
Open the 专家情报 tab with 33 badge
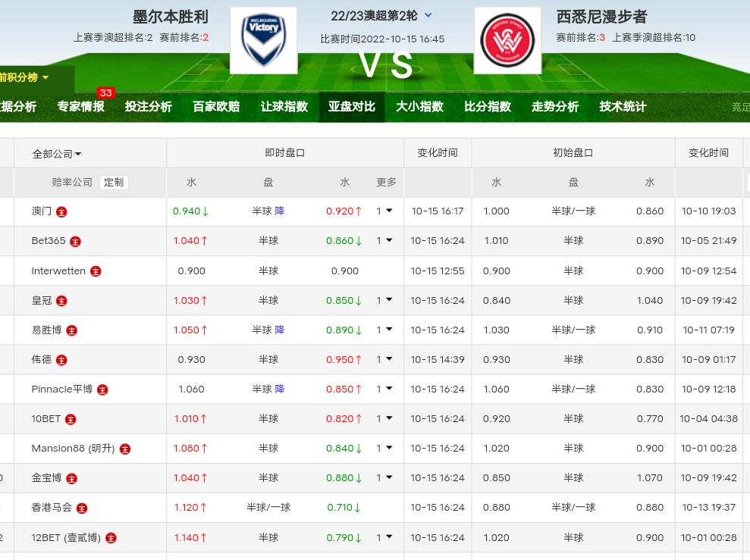[81, 107]
